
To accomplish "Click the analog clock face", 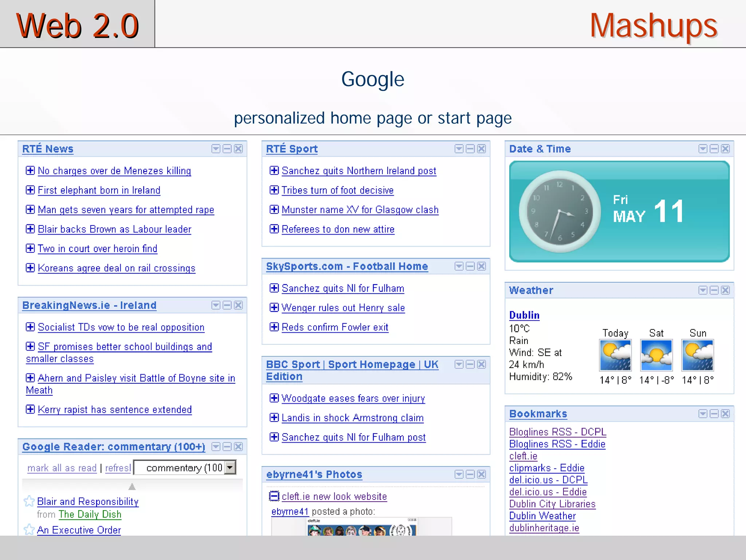I will (560, 211).
